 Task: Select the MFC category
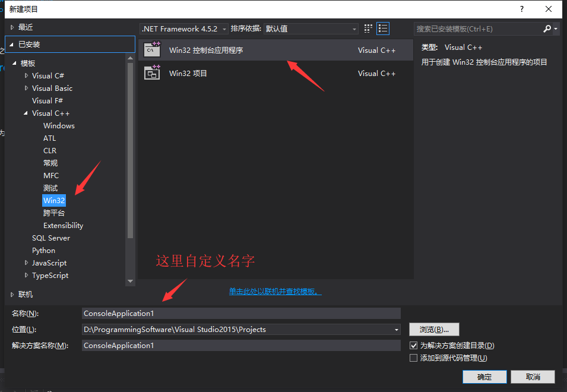(51, 175)
